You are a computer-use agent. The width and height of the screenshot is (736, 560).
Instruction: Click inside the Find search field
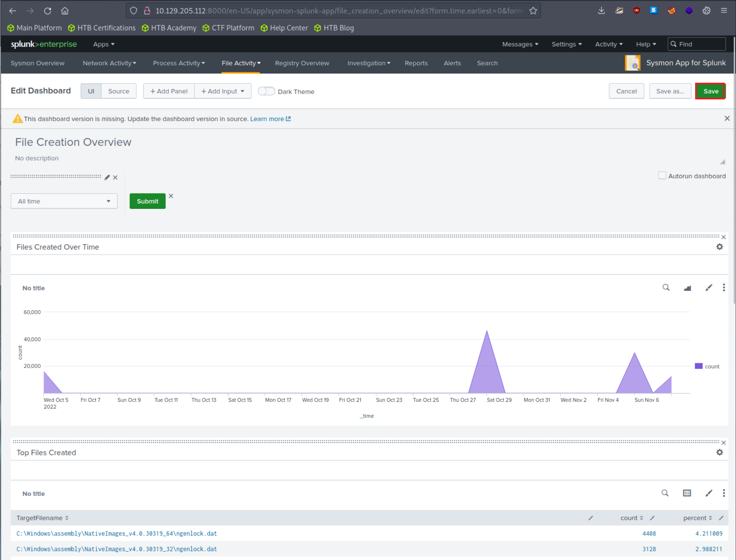coord(696,44)
